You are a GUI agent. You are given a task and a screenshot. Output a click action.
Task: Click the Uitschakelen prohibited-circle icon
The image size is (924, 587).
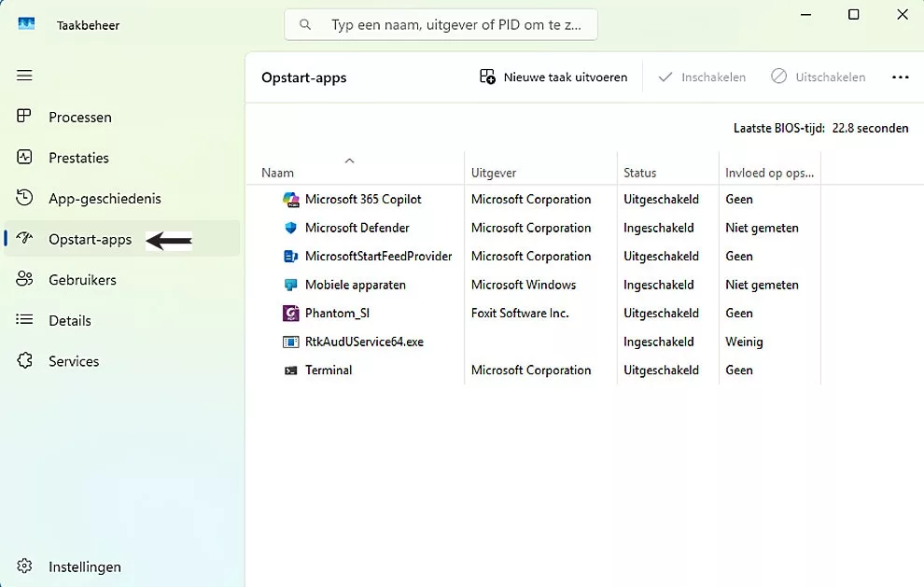(779, 76)
